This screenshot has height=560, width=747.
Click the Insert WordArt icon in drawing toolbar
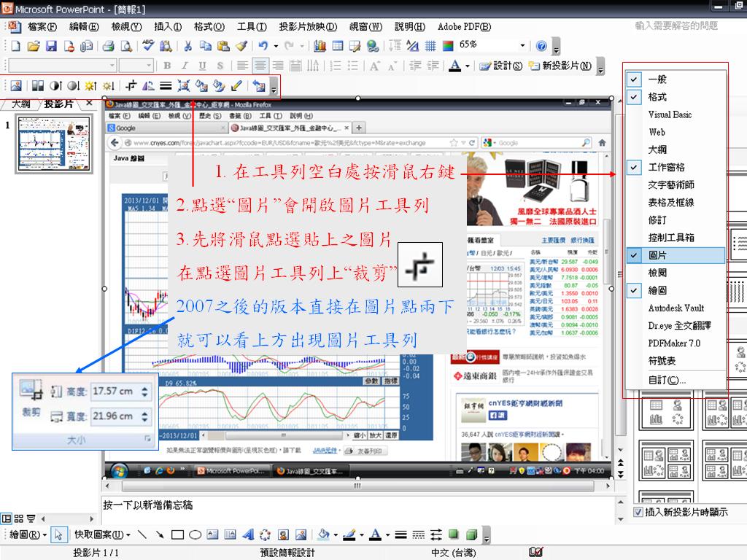coord(248,534)
